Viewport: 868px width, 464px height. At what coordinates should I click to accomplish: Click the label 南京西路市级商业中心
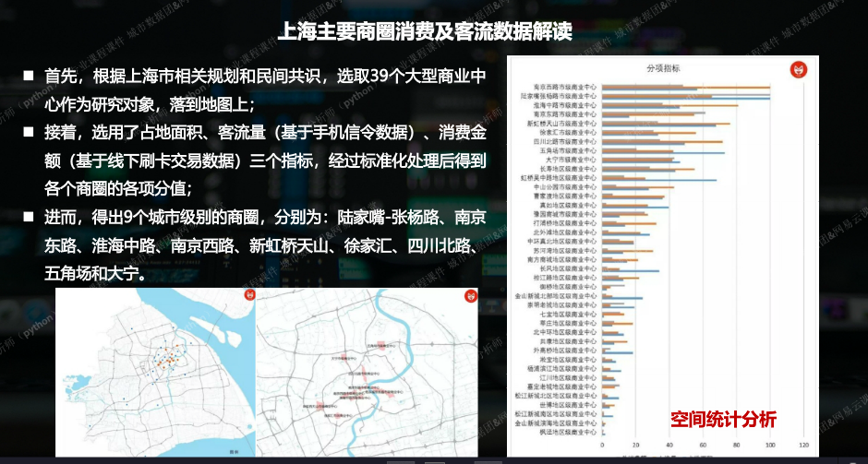pyautogui.click(x=564, y=87)
